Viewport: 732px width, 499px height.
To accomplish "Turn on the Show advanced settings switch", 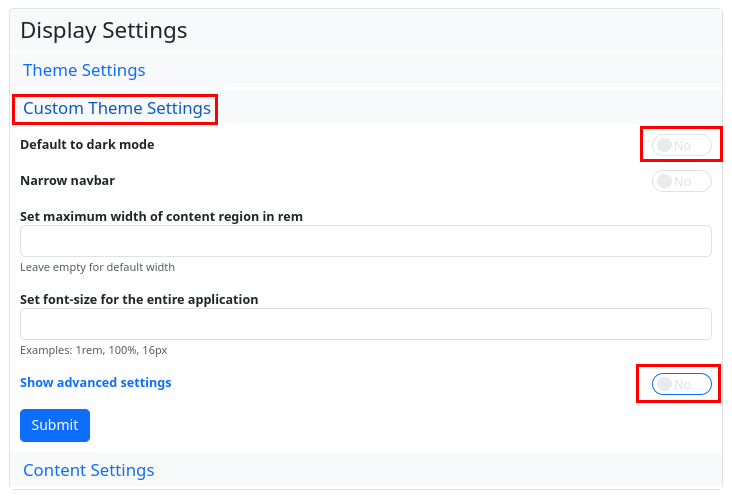I will coord(681,384).
